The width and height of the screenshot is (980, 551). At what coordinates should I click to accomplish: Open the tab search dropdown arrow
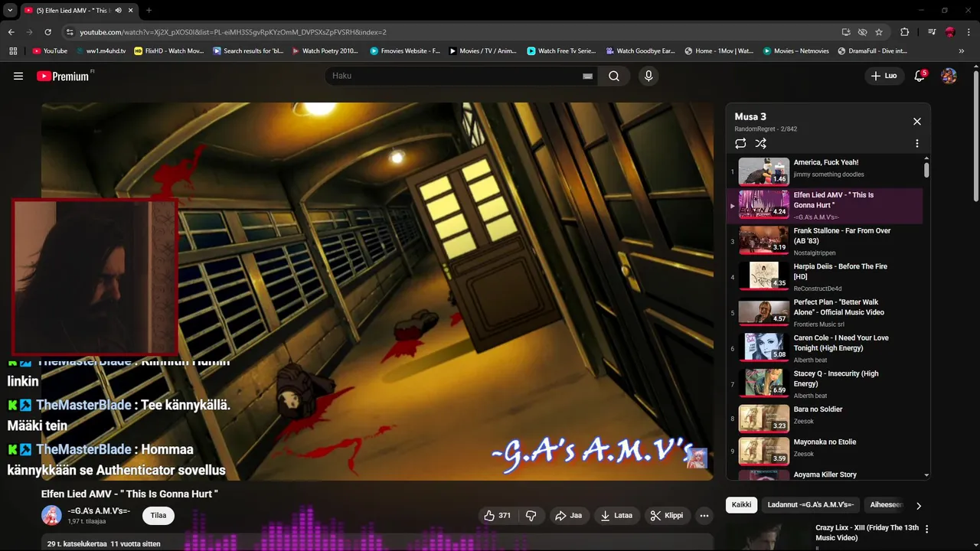coord(10,11)
